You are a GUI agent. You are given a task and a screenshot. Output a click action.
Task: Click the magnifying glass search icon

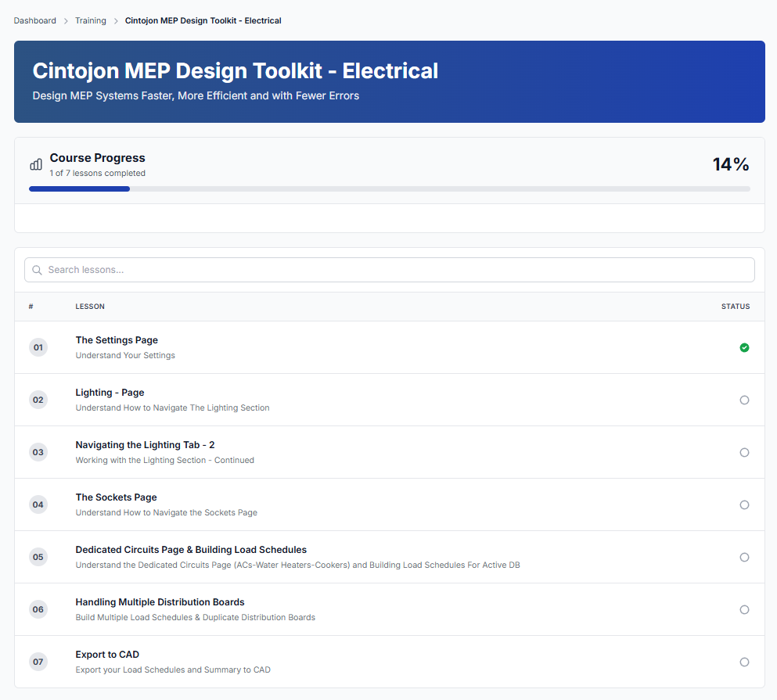pyautogui.click(x=37, y=269)
